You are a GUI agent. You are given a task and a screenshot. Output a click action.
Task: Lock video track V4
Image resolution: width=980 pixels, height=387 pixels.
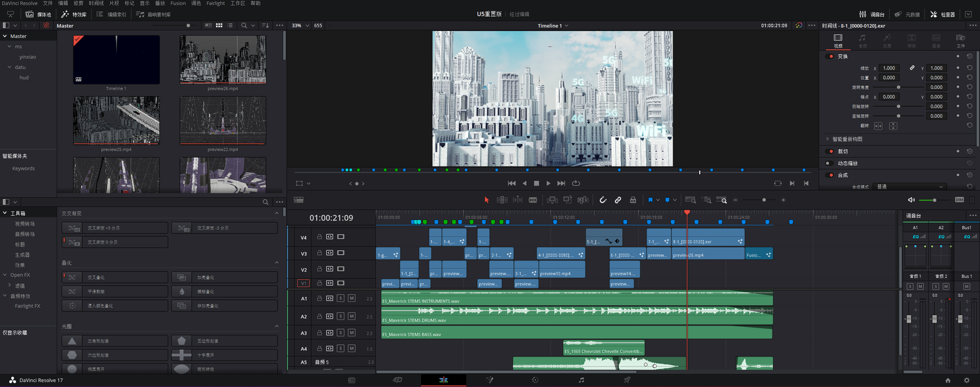(318, 237)
